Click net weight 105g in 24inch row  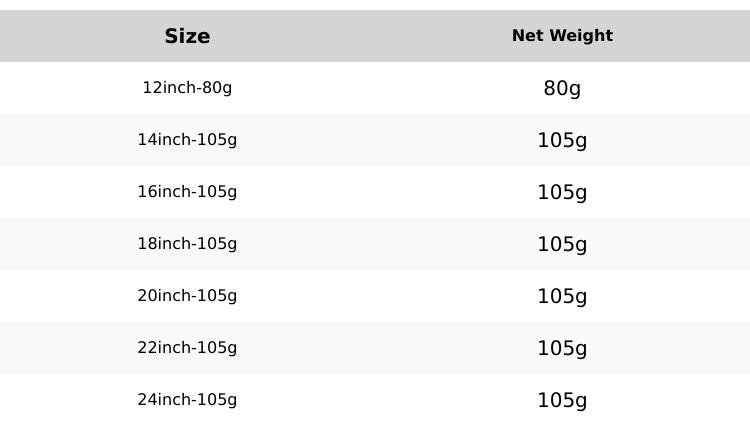click(x=562, y=400)
